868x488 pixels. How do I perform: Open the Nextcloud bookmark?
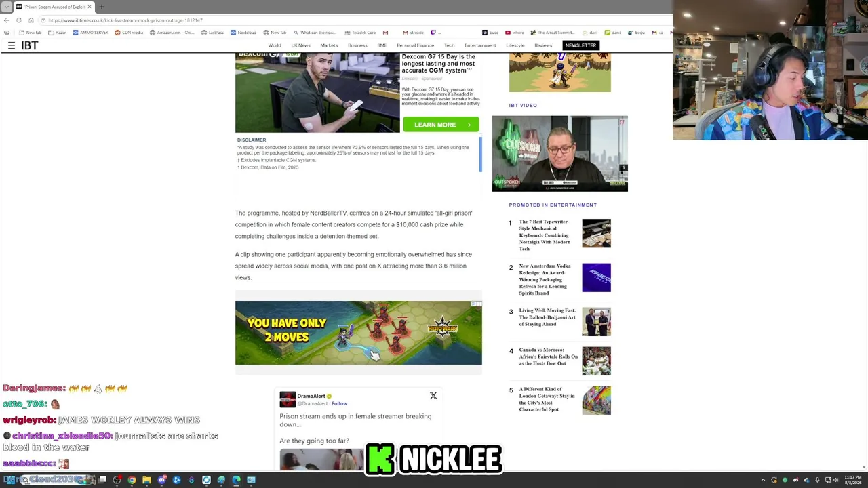click(x=243, y=33)
